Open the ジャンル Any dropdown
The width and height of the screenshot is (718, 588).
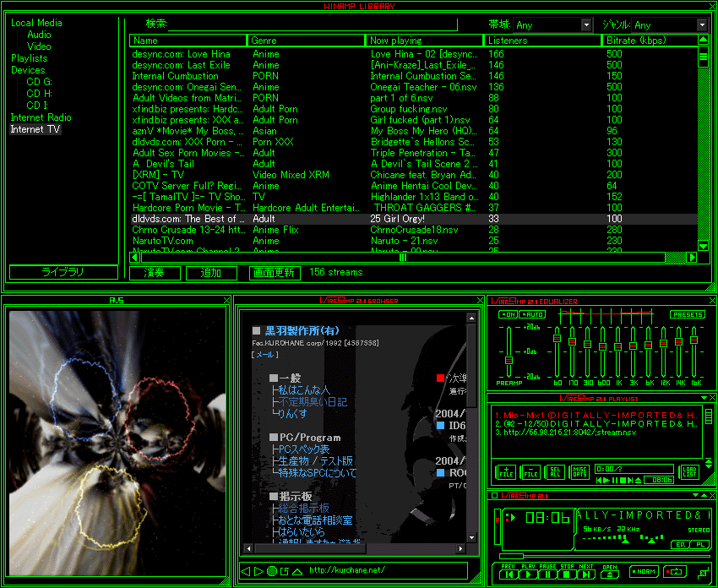click(x=702, y=24)
